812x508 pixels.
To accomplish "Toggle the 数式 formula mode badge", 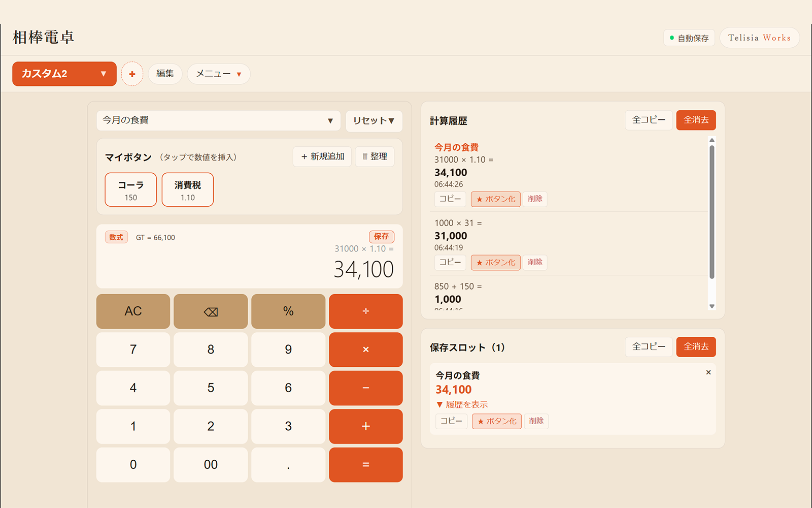I will tap(116, 237).
